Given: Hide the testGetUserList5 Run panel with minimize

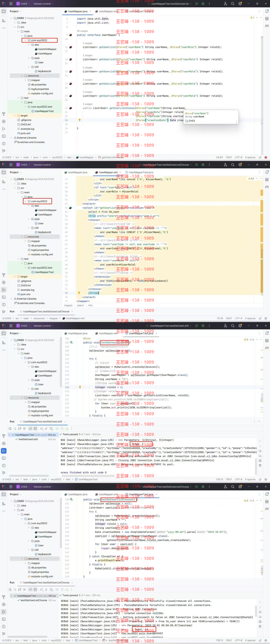Looking at the screenshot, I should click(259, 422).
